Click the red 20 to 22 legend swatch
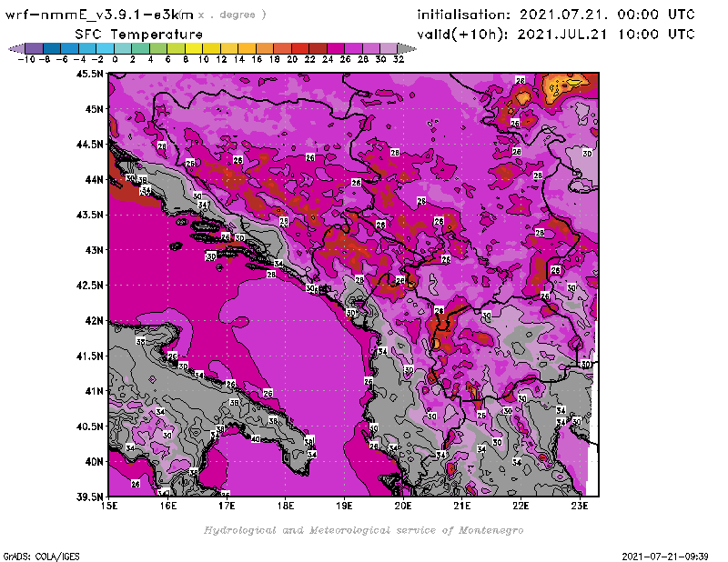Screen dimensions: 728x562 pos(300,48)
